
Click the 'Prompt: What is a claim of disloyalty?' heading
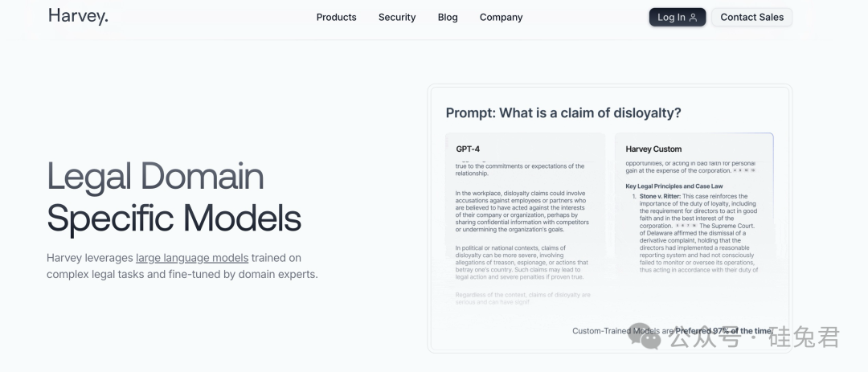tap(563, 113)
